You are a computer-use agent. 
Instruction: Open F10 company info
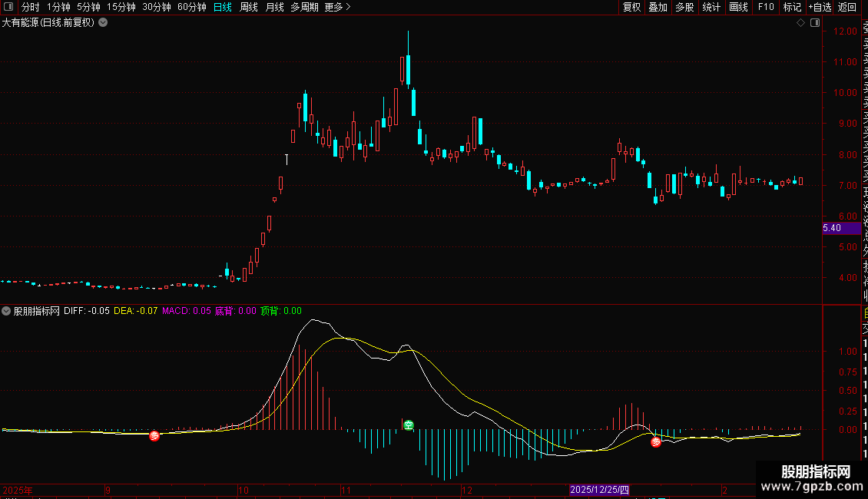(766, 7)
